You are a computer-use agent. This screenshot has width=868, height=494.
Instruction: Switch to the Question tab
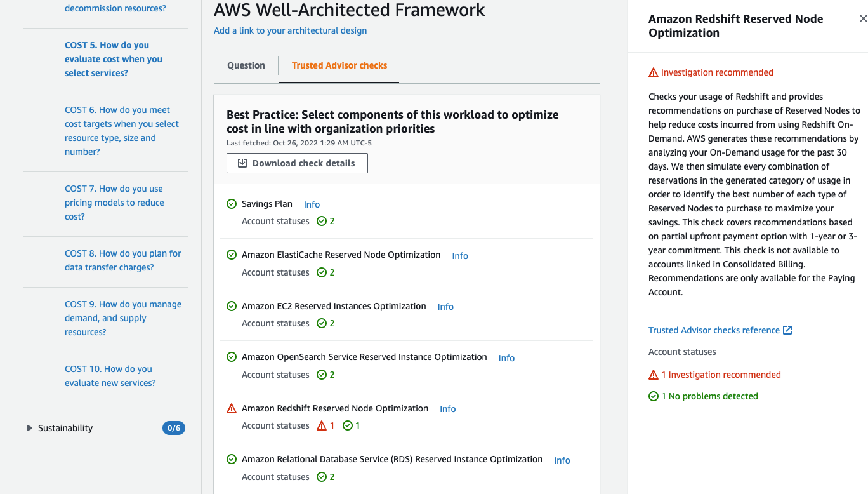coord(246,65)
